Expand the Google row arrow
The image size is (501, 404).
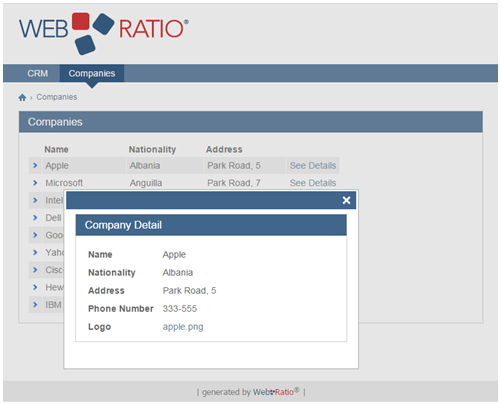click(35, 235)
